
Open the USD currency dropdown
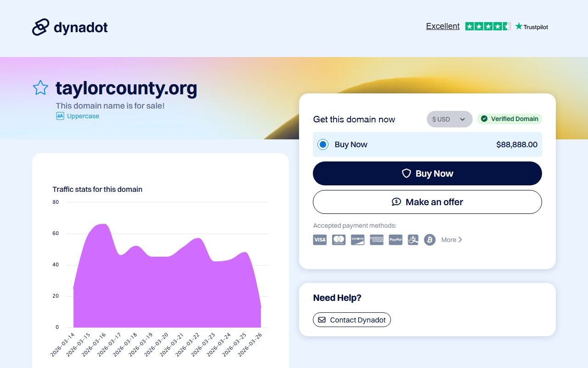449,119
